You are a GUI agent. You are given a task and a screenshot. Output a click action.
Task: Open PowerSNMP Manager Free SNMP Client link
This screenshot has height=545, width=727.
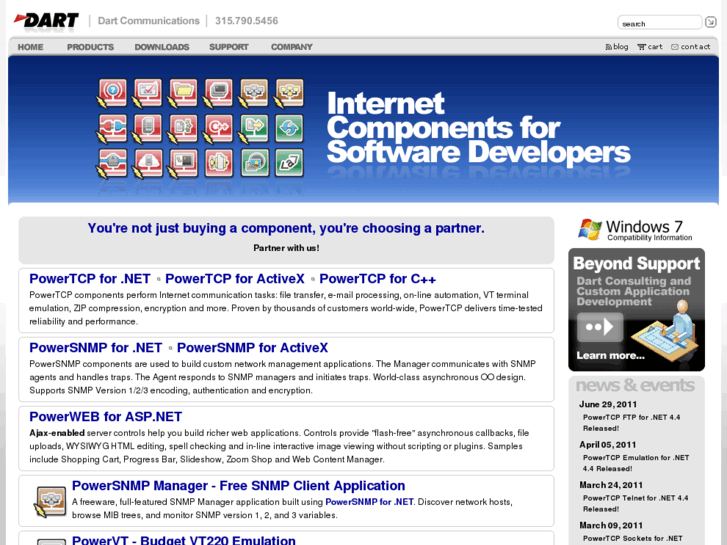pyautogui.click(x=238, y=486)
